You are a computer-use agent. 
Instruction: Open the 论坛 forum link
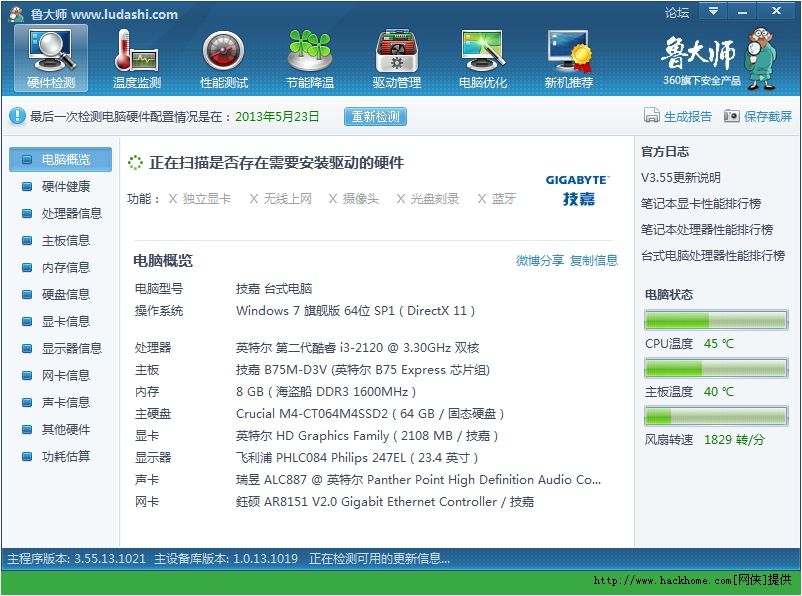pyautogui.click(x=677, y=12)
